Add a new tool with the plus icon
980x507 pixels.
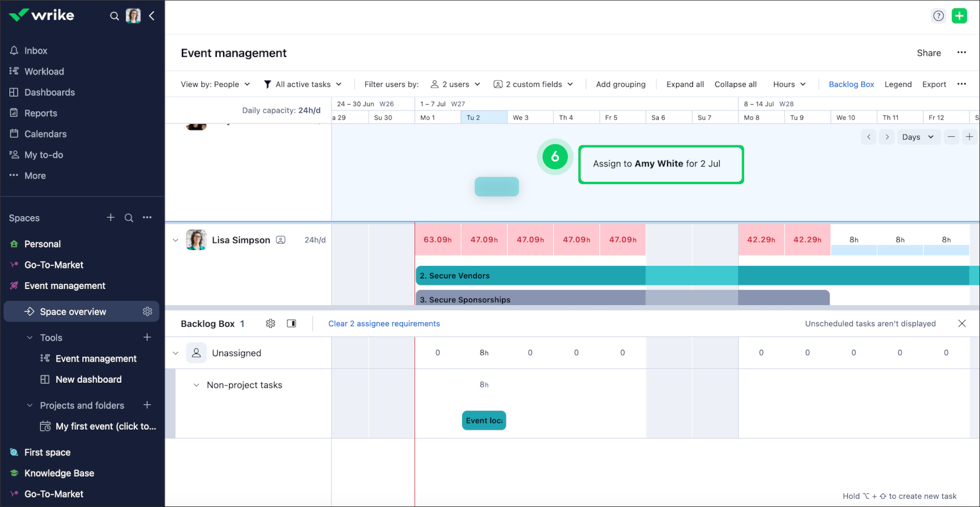click(x=147, y=338)
